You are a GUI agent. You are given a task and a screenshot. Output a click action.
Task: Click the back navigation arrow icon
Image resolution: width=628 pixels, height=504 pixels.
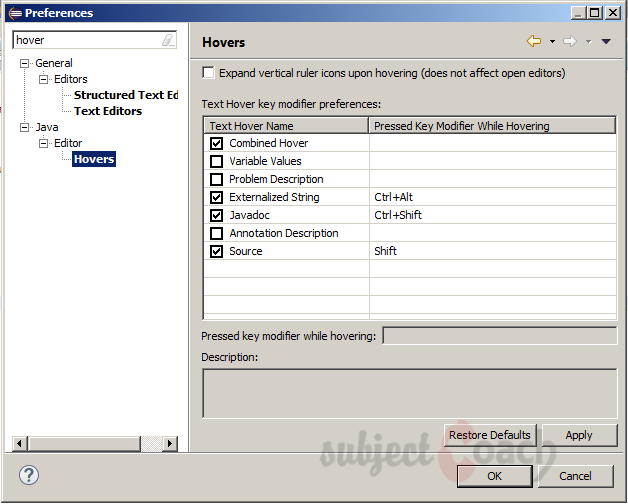coord(534,41)
